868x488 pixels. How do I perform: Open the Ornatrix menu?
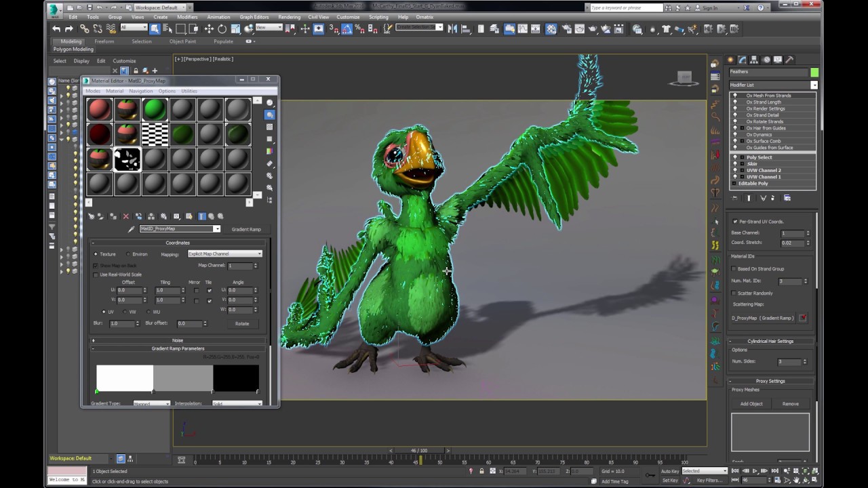click(425, 17)
